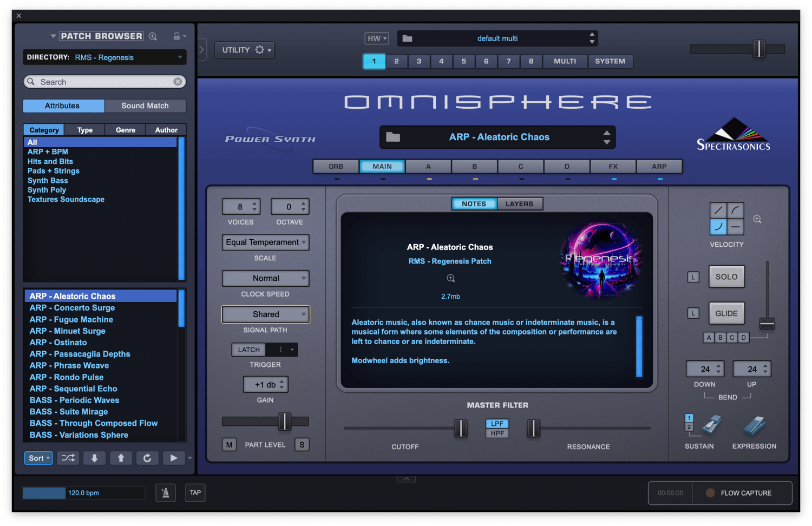
Task: Select the convex velocity curve
Action: [x=736, y=211]
